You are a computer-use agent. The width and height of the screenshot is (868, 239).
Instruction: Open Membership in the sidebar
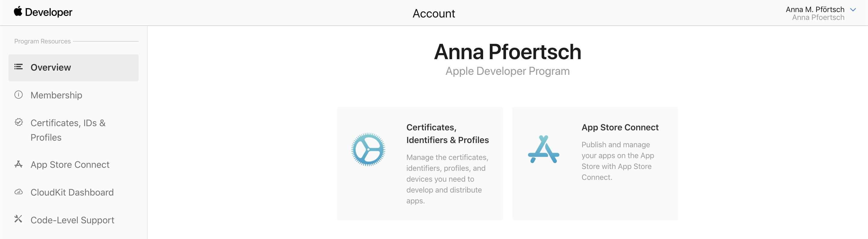click(56, 95)
